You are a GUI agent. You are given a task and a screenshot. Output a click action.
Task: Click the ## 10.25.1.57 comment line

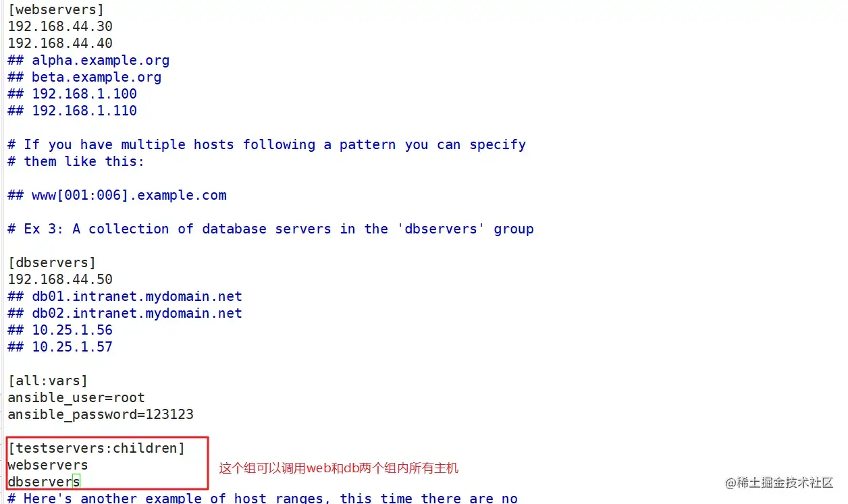coord(60,347)
